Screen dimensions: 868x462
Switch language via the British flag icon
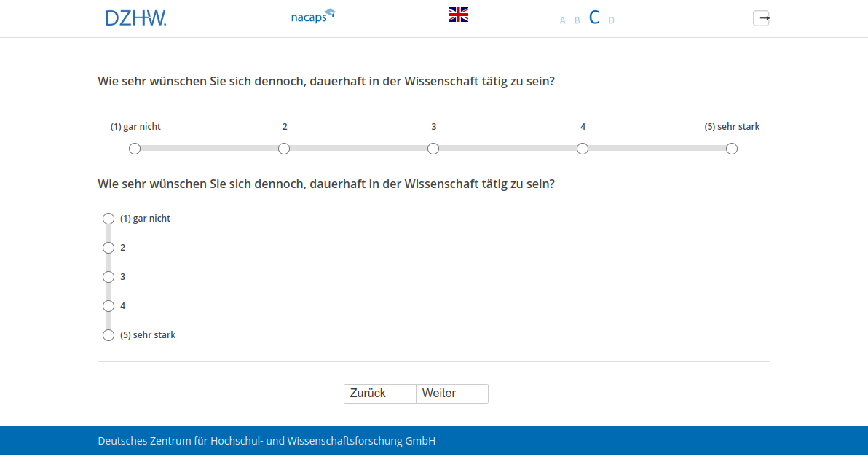pos(458,15)
